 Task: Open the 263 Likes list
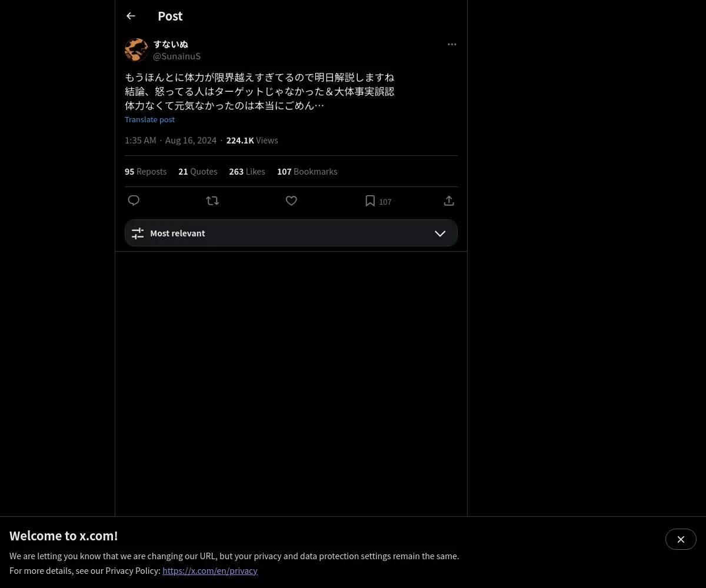coord(247,171)
